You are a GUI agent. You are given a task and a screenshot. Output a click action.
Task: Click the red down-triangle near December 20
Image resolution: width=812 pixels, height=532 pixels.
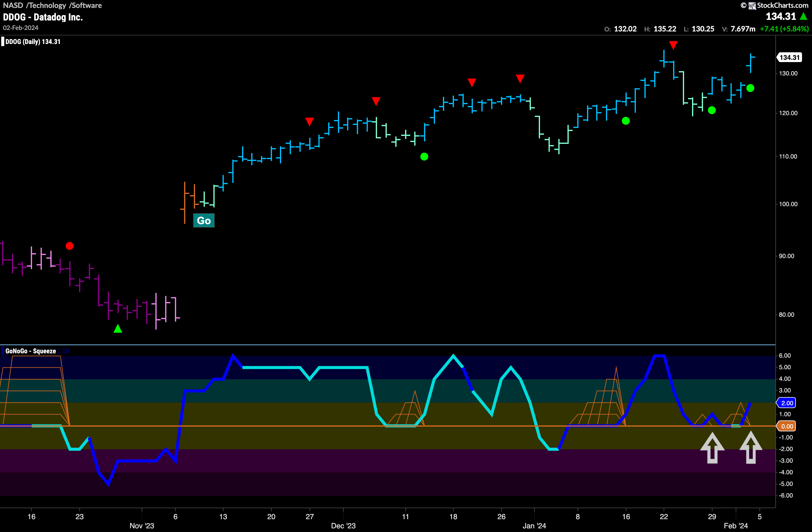pos(472,82)
